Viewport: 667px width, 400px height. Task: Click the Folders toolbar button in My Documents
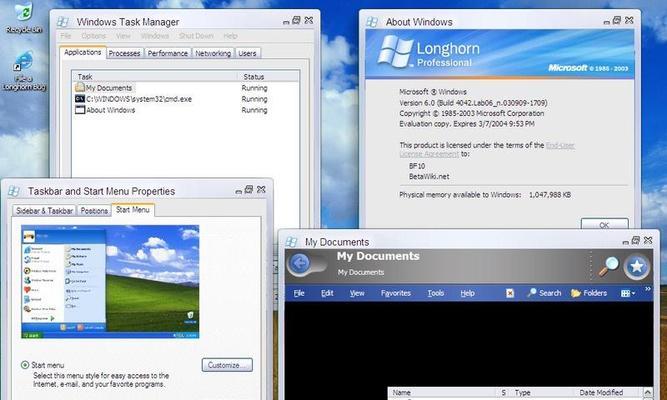[589, 293]
